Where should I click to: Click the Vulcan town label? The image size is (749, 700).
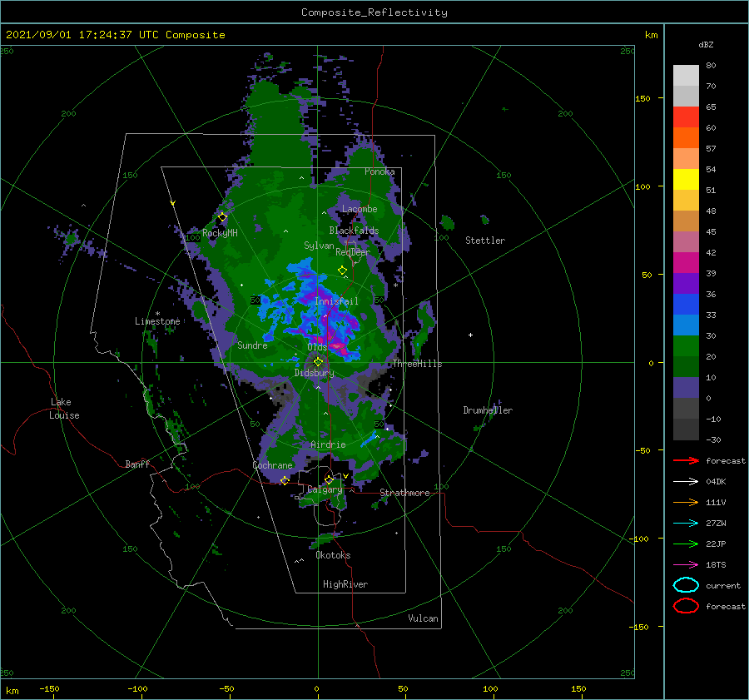[424, 618]
